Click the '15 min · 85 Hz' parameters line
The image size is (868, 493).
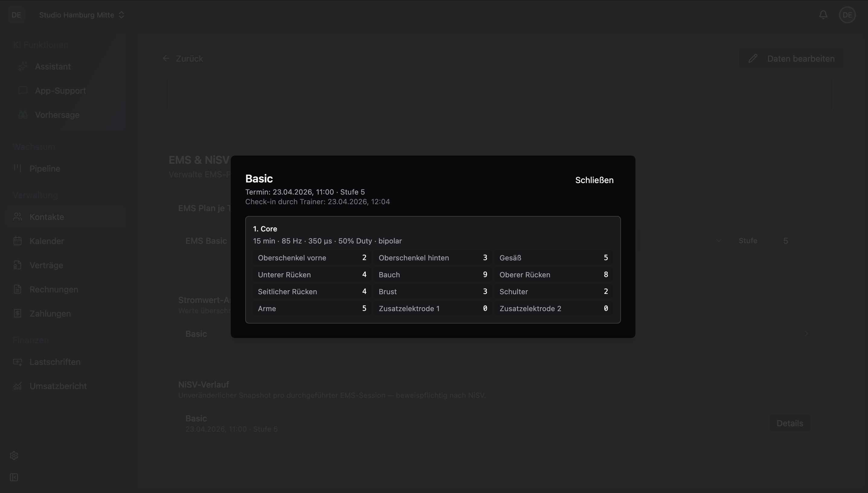coord(327,241)
